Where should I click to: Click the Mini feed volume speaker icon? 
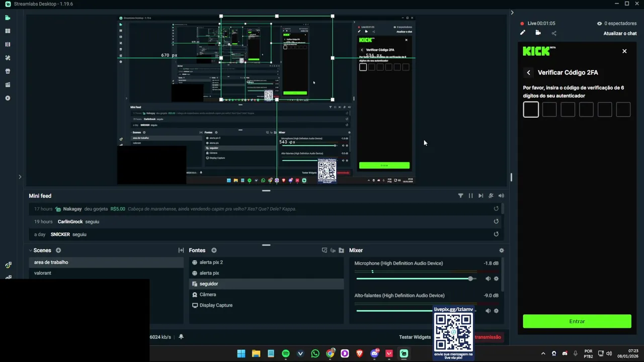pos(501,196)
